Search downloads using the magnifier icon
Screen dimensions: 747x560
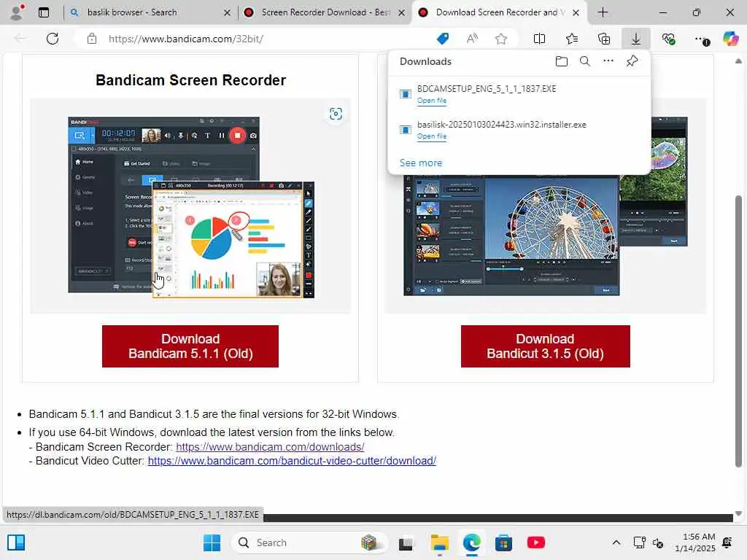coord(585,61)
